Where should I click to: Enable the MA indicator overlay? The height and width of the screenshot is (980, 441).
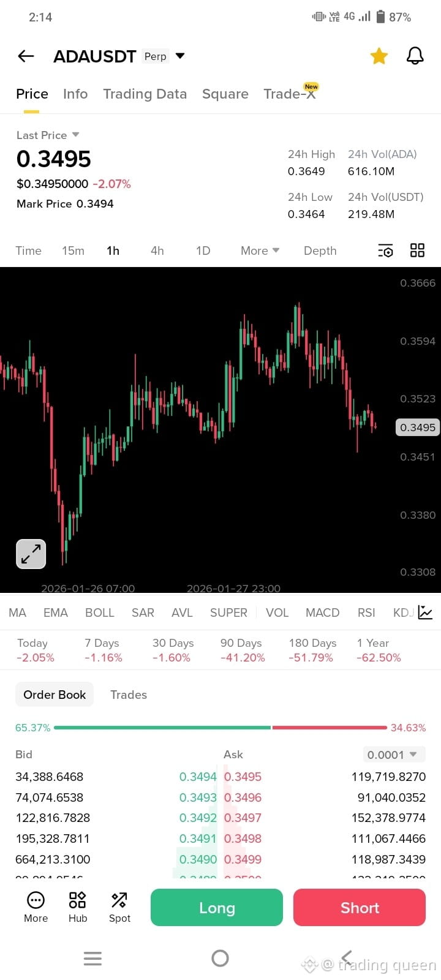17,612
